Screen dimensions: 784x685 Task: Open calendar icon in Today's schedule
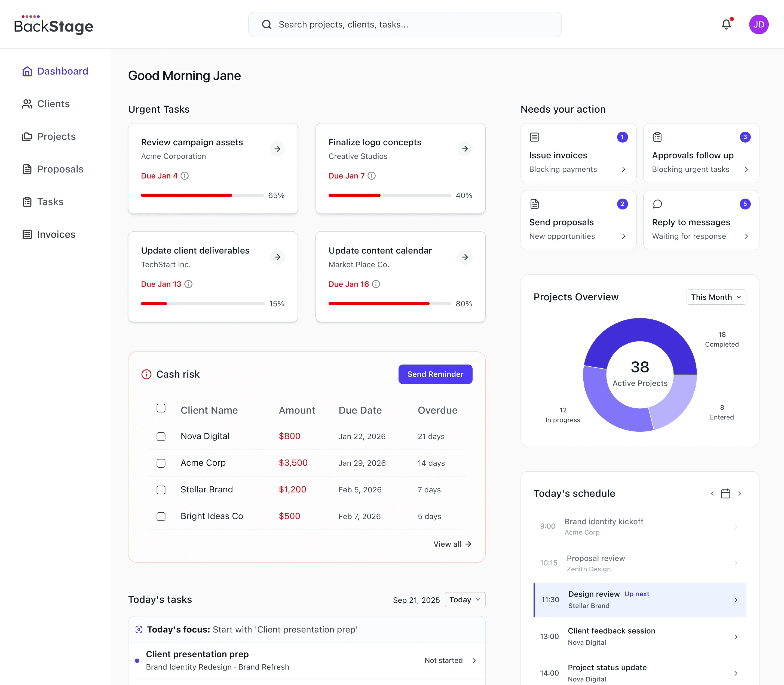[725, 493]
